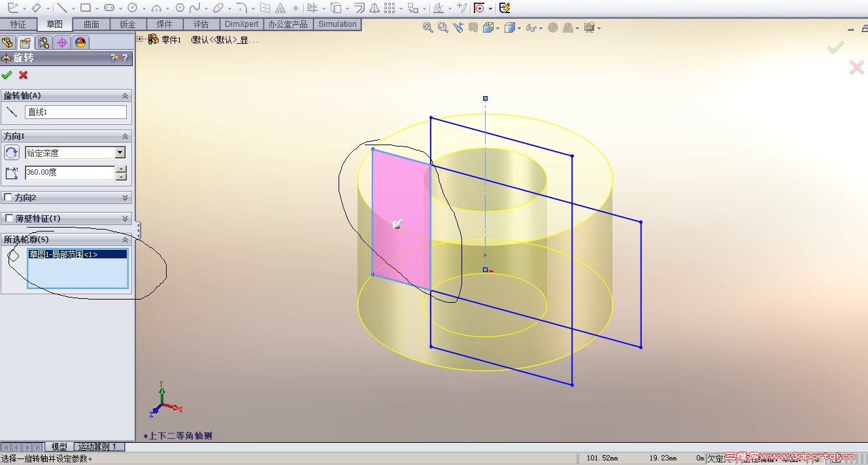Switch to the 评估 tab
Image resolution: width=868 pixels, height=465 pixels.
click(x=201, y=24)
